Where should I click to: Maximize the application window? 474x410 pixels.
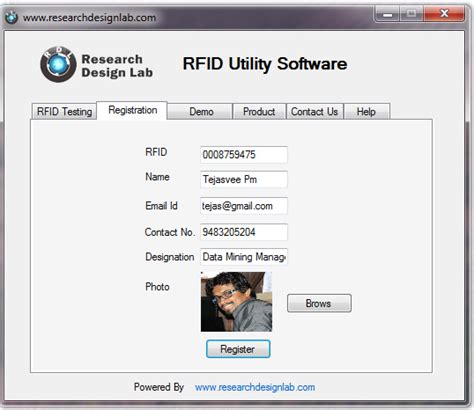[x=411, y=14]
